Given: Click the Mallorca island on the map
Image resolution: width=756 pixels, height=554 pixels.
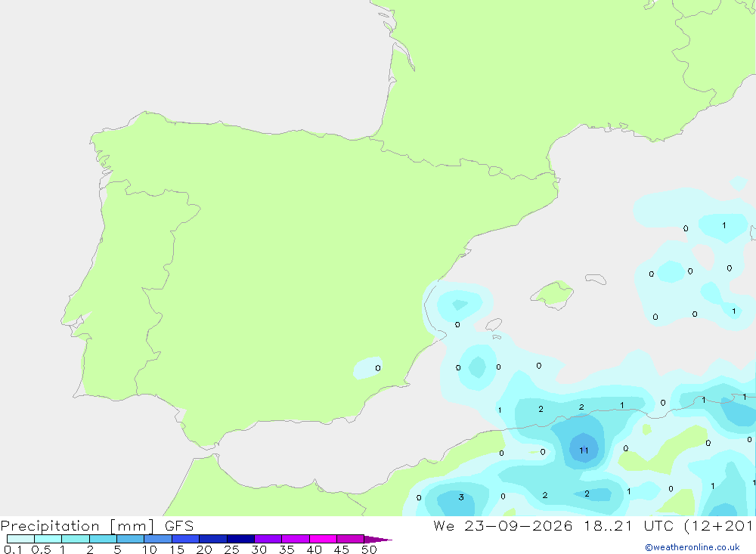Looking at the screenshot, I should pos(553,294).
